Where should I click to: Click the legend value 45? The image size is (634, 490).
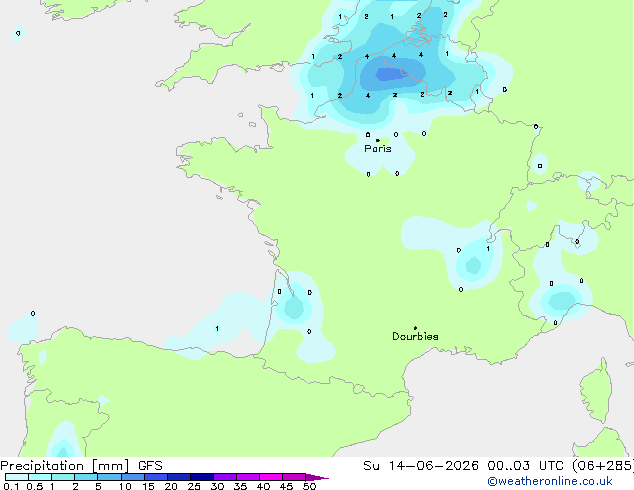tap(286, 486)
